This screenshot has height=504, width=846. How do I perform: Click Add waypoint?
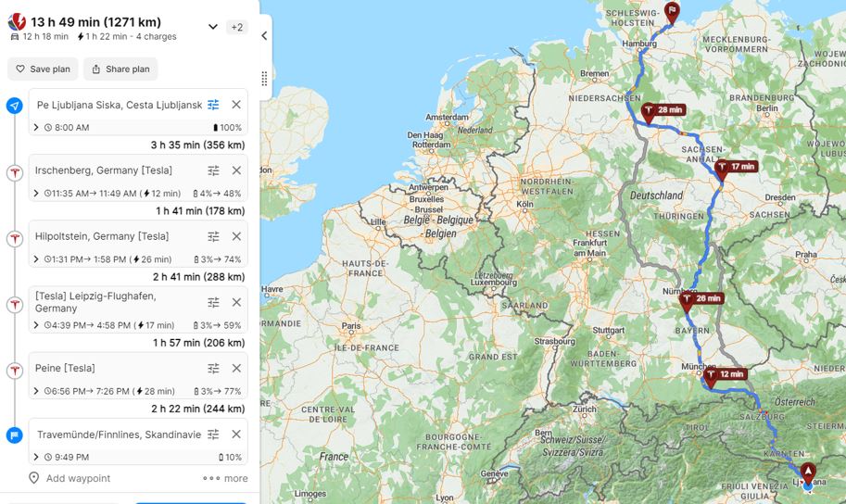click(69, 478)
